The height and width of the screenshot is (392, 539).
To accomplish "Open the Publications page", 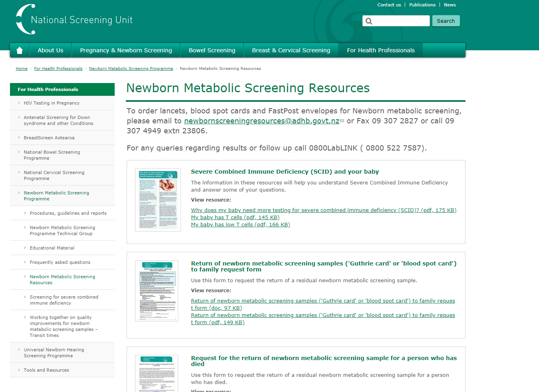I will click(422, 5).
